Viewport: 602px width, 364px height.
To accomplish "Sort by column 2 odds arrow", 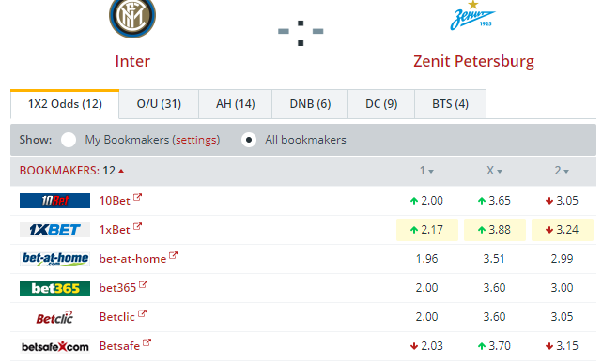I will point(566,172).
